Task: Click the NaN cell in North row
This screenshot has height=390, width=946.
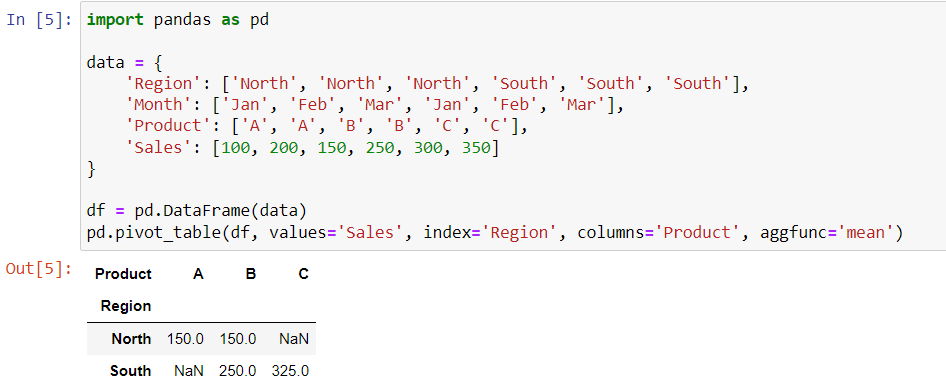Action: (x=294, y=339)
